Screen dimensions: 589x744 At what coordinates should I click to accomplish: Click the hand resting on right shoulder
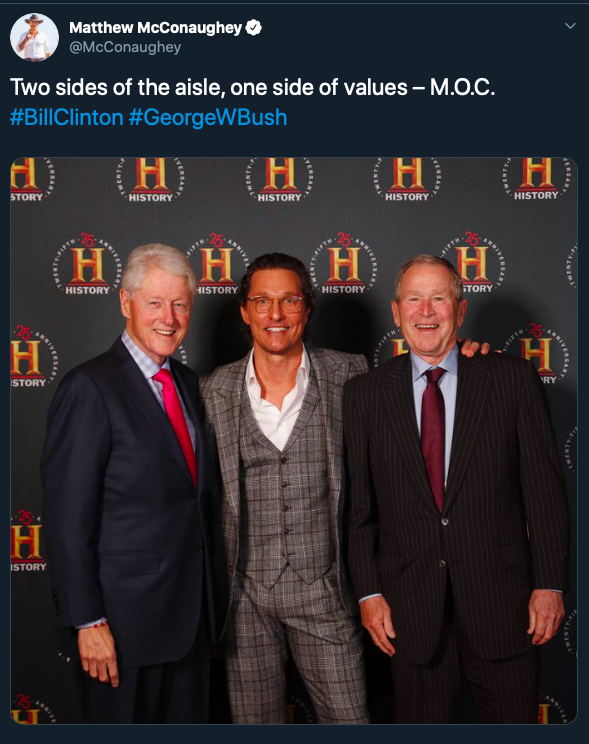coord(474,347)
